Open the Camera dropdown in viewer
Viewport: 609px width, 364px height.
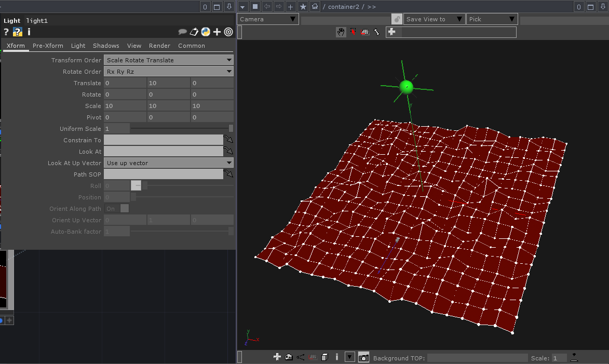point(268,19)
